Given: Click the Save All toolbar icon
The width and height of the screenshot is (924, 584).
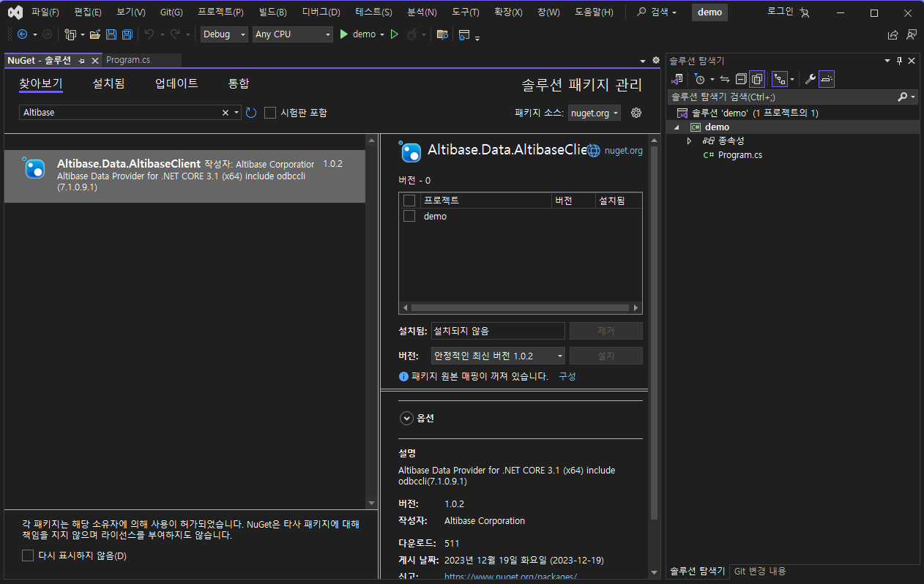Looking at the screenshot, I should click(127, 34).
